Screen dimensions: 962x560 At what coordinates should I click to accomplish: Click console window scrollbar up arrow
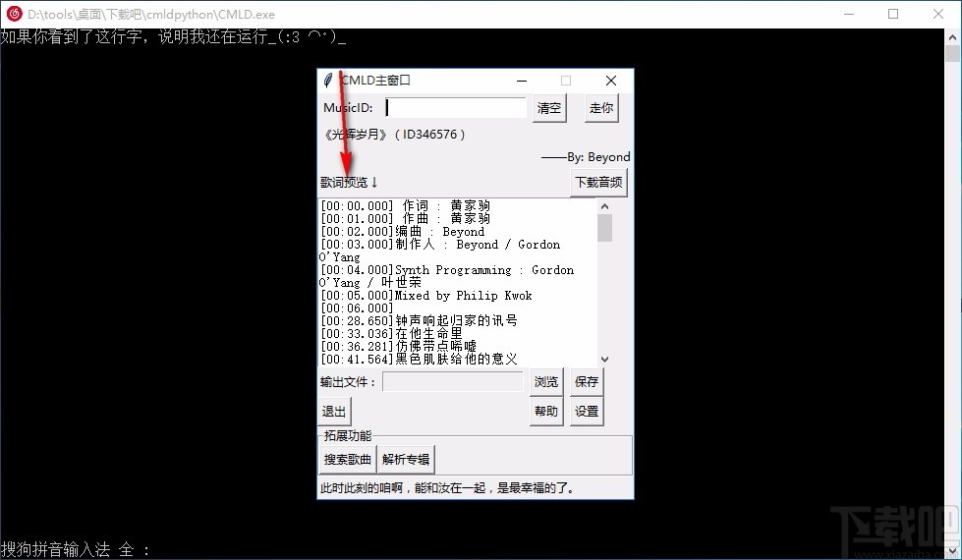click(953, 36)
